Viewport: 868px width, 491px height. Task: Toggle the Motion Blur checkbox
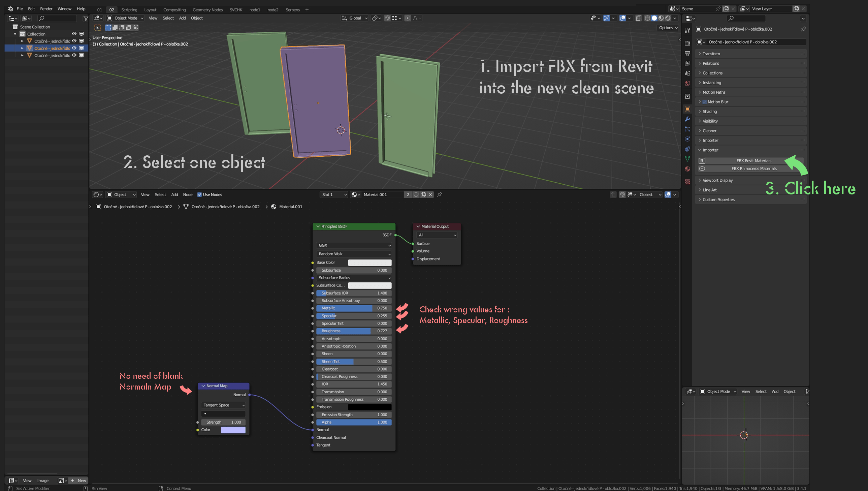click(705, 102)
